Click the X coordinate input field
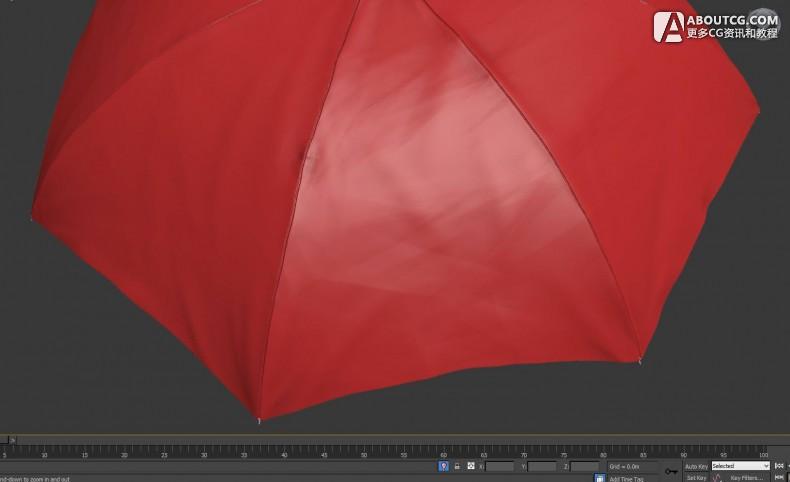Screen dimensions: 790x482 click(x=499, y=466)
